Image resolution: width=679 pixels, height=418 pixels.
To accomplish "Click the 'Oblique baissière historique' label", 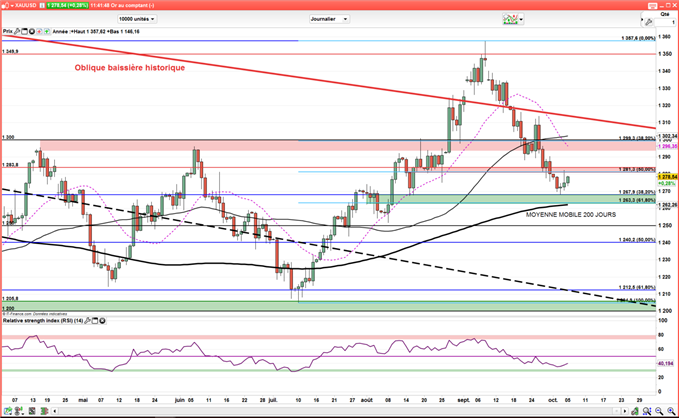I will [x=129, y=68].
